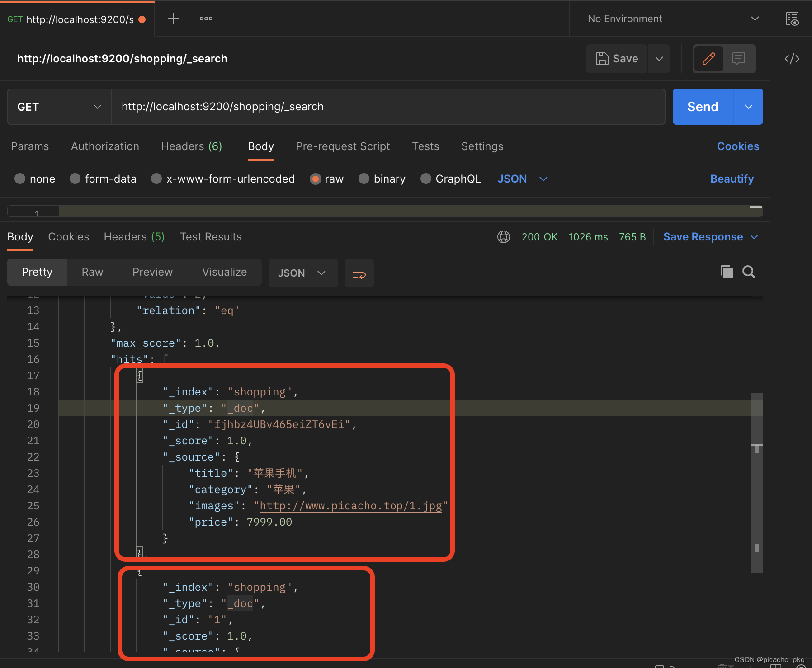Screen dimensions: 812x668
Task: Choose the binary body option
Action: (x=364, y=179)
